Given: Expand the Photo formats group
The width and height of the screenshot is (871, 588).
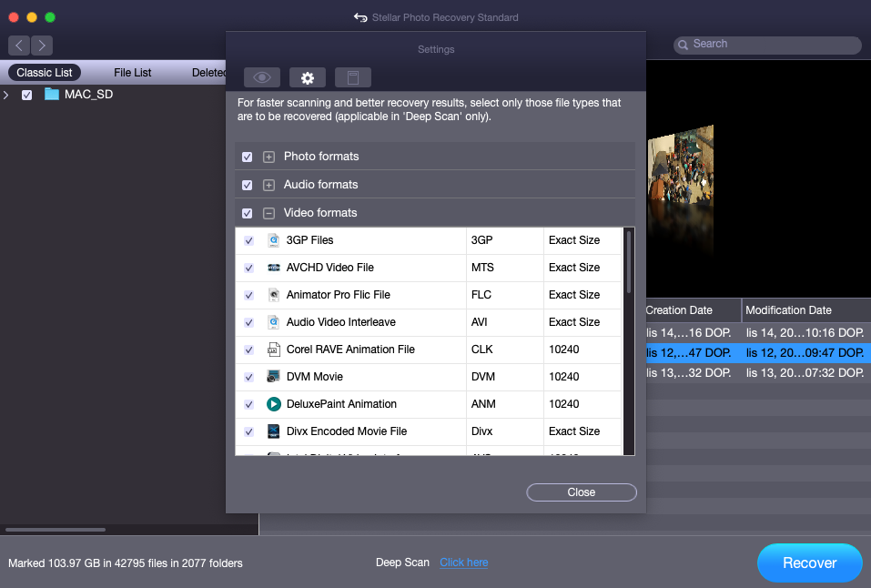Looking at the screenshot, I should [268, 157].
